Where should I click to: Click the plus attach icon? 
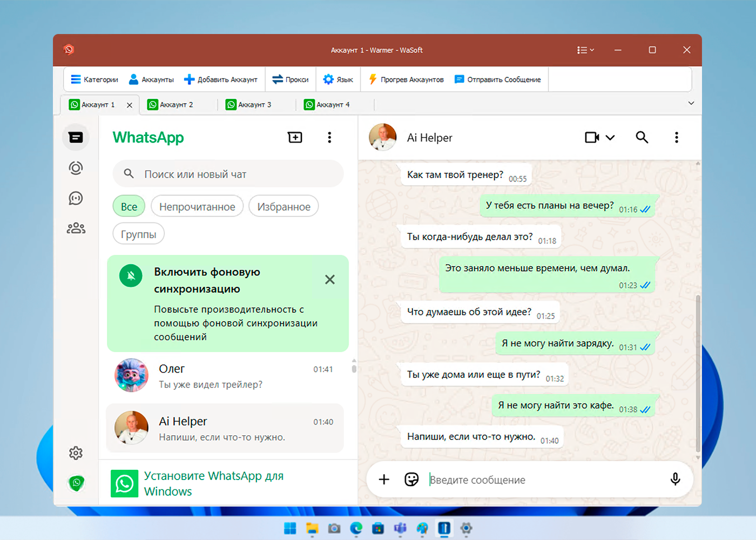384,480
